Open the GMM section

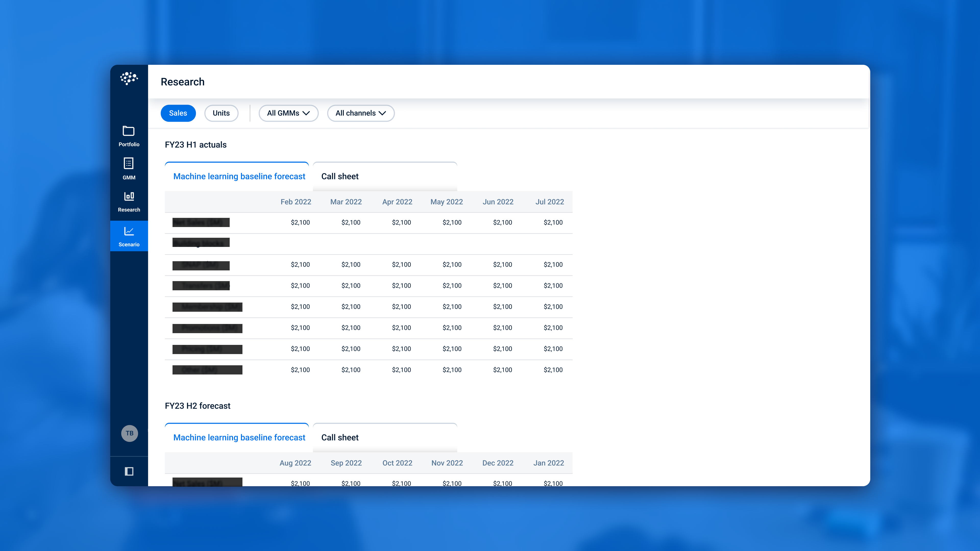pos(129,169)
